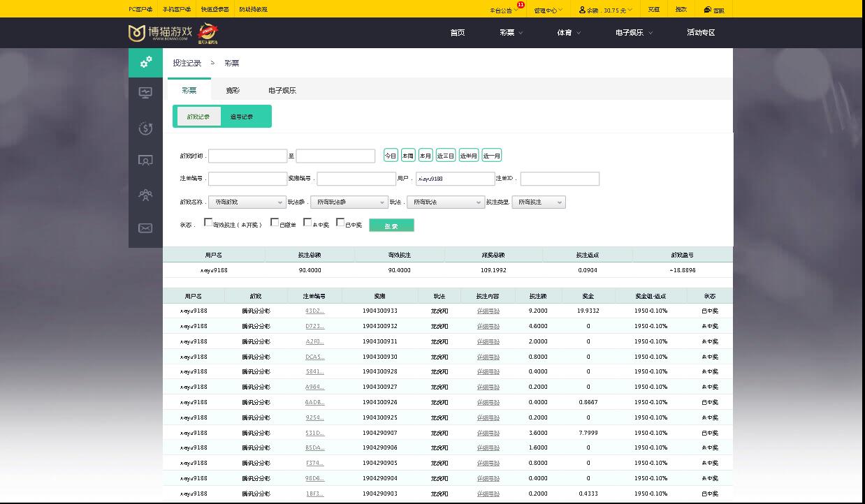Click the 投注记录 breadcrumb
Image resolution: width=865 pixels, height=504 pixels.
(187, 63)
